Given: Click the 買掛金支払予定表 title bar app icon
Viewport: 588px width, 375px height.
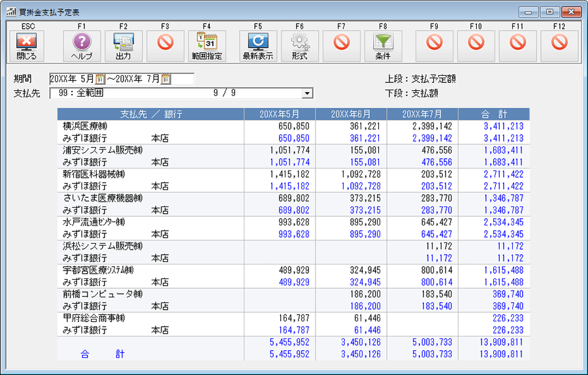Looking at the screenshot, I should point(11,12).
